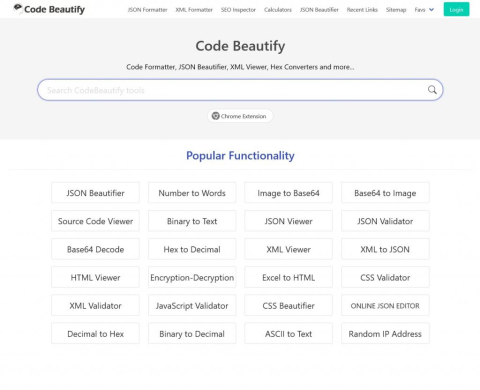Viewport: 480px width, 390px height.
Task: Open the CSS Validator tool
Action: (x=385, y=277)
